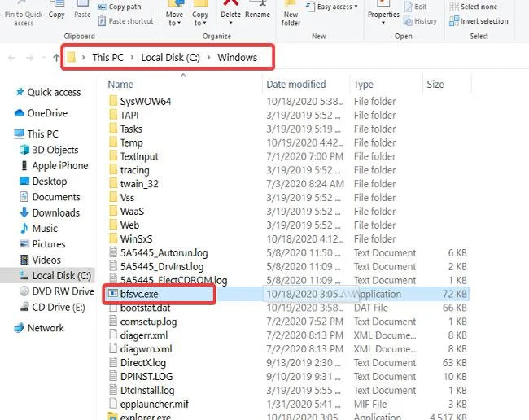Sort by the Size column header

(x=435, y=85)
